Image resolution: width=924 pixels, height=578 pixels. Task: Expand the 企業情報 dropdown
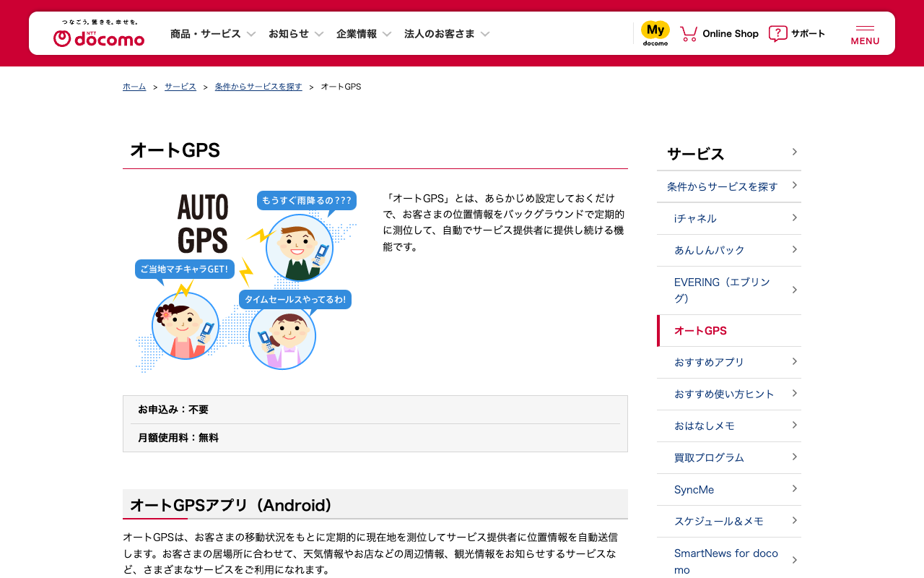[x=364, y=33]
